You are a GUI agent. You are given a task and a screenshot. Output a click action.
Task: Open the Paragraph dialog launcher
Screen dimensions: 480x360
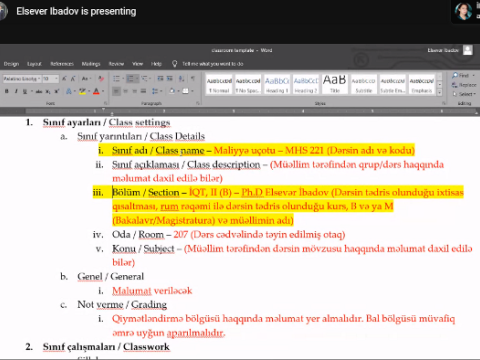click(x=197, y=103)
